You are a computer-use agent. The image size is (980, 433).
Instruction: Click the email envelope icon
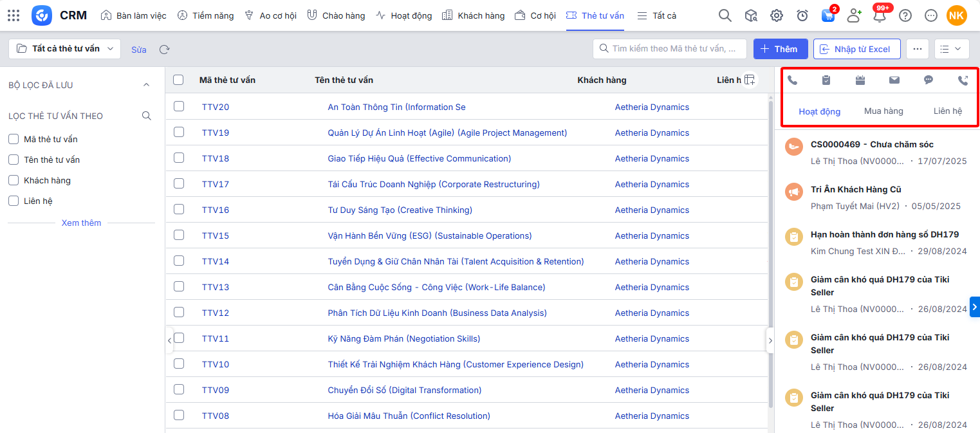click(894, 80)
